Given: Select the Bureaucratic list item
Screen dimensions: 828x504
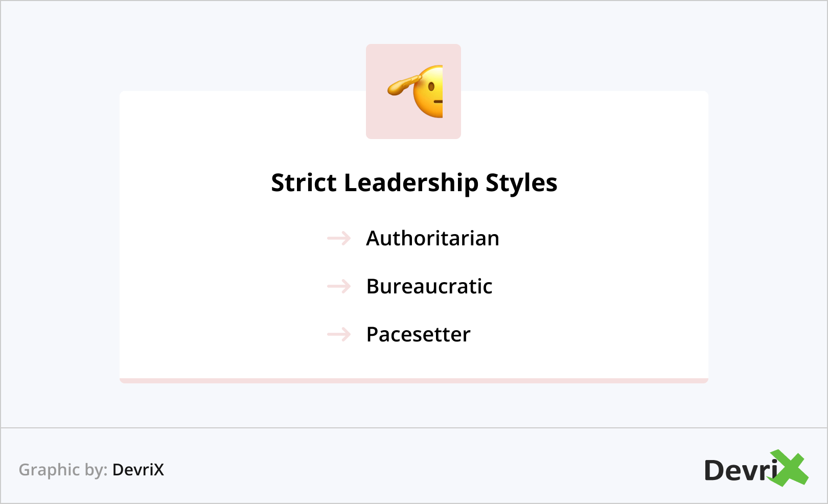Looking at the screenshot, I should (x=429, y=286).
